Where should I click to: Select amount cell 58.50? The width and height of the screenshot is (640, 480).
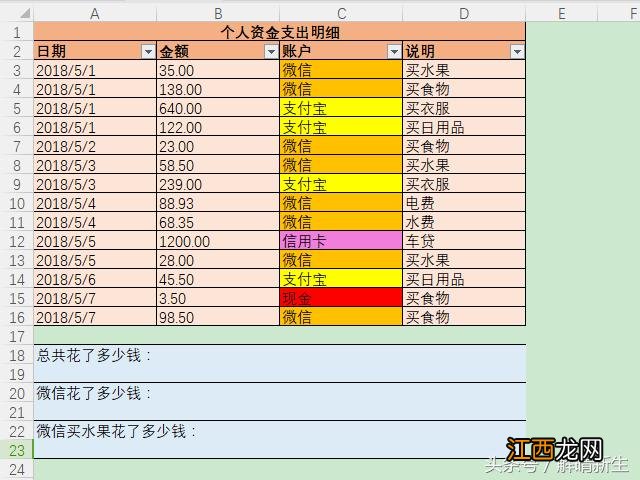(218, 165)
